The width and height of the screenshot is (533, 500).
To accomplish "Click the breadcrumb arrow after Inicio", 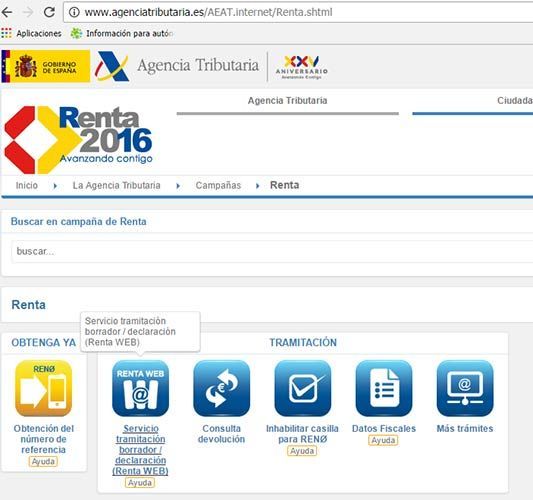I will 55,186.
